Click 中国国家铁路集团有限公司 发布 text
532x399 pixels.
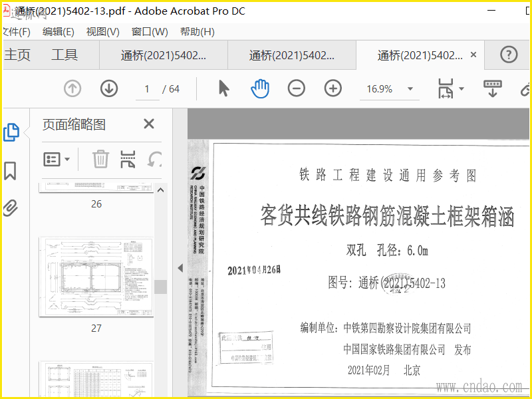(x=407, y=349)
